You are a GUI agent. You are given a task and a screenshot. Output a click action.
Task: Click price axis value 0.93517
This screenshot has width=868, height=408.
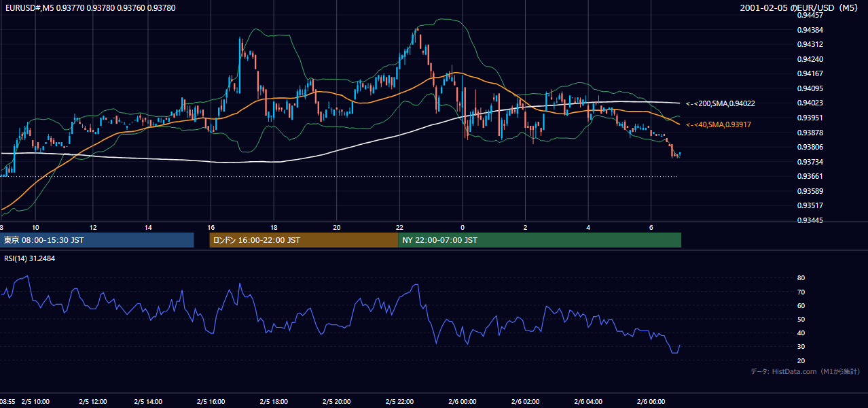pyautogui.click(x=811, y=205)
